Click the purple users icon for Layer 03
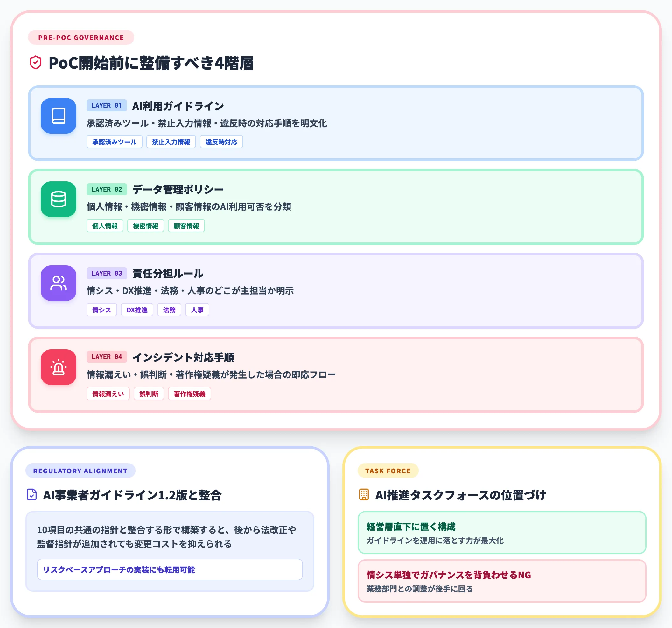 point(59,283)
